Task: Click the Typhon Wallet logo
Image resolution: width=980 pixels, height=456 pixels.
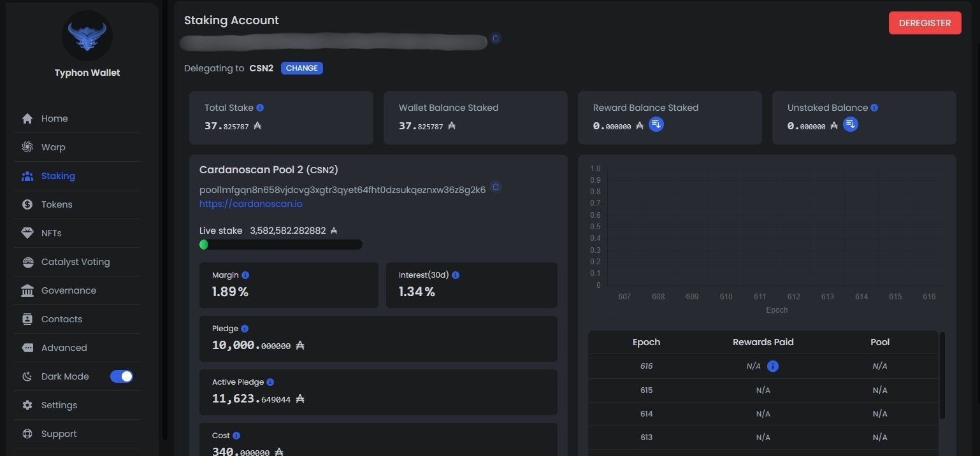Action: [x=87, y=36]
